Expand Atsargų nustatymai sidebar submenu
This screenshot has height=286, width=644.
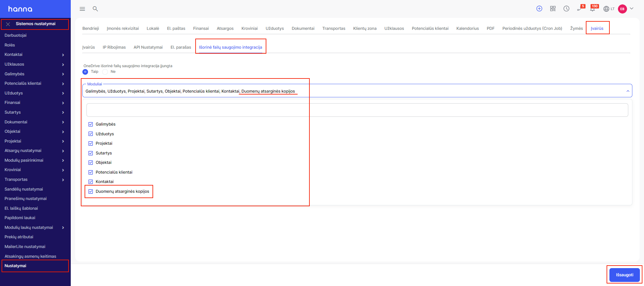(x=63, y=151)
